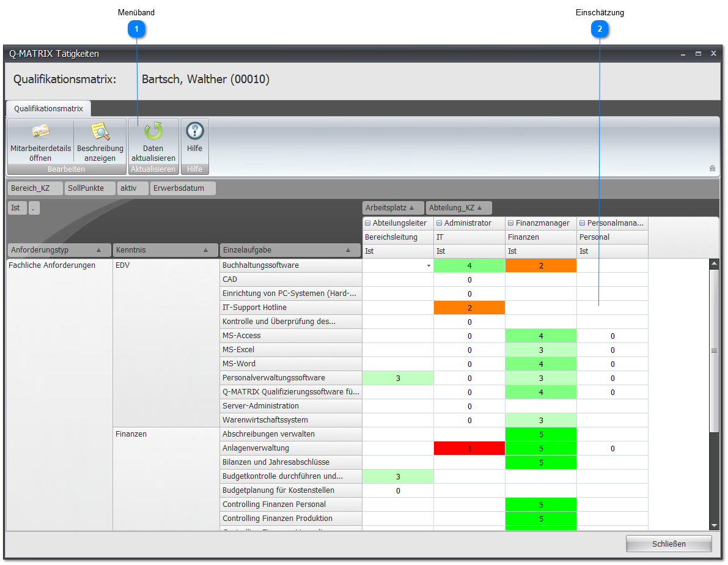Select orange cell 2 for Buchhaltungssoftware Finanzmanager

coord(541,266)
